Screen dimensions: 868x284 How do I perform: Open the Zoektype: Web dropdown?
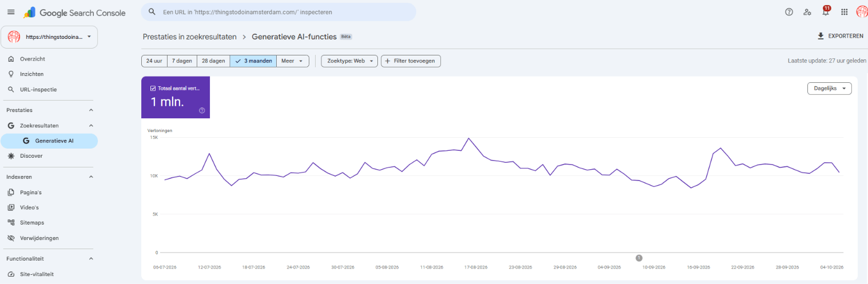(349, 61)
